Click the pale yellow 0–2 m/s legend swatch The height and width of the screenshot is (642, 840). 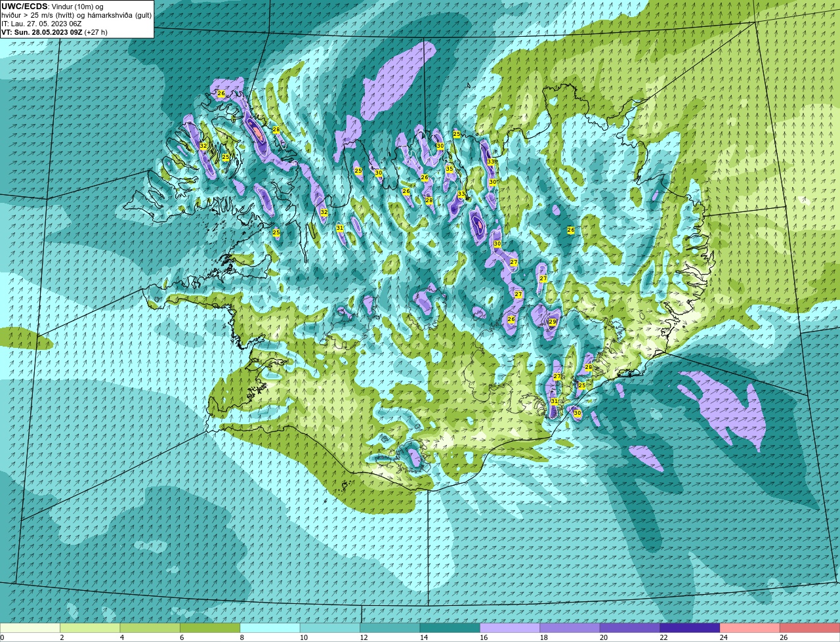tap(30, 628)
